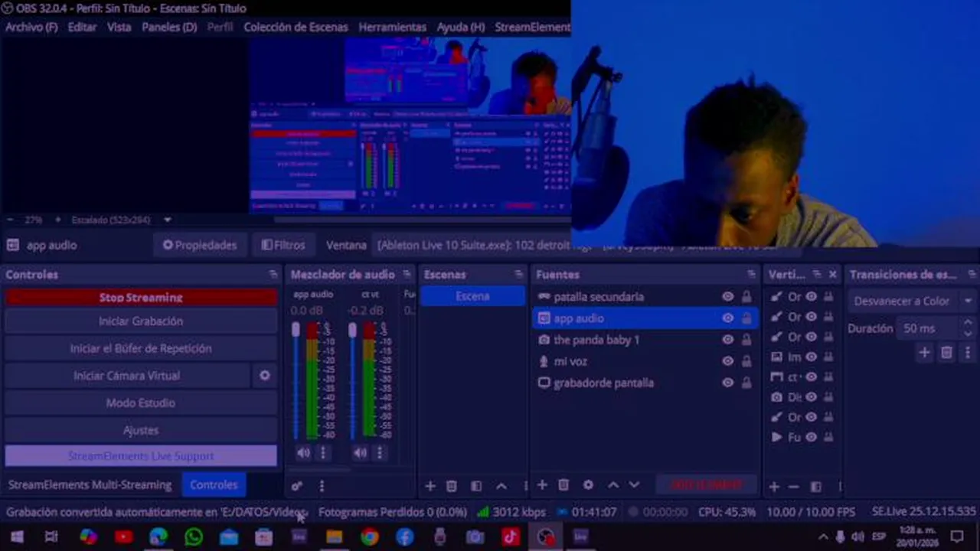Toggle visibility of app audio source
The height and width of the screenshot is (551, 980).
pos(727,318)
